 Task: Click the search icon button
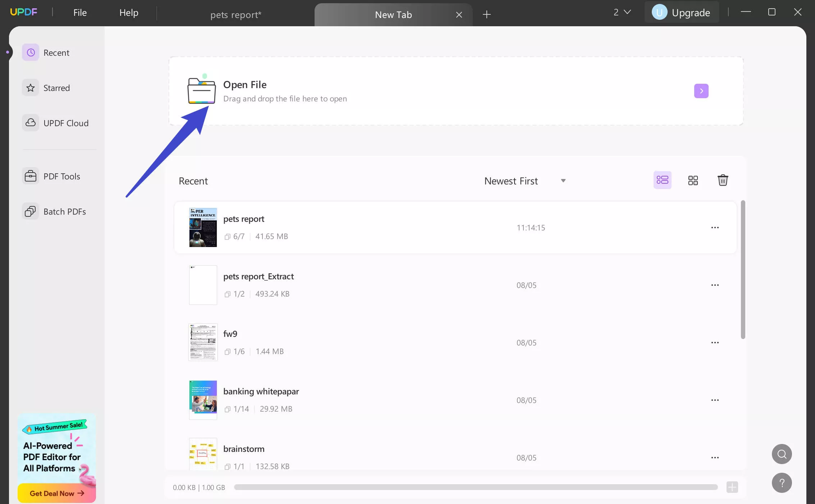click(x=782, y=453)
